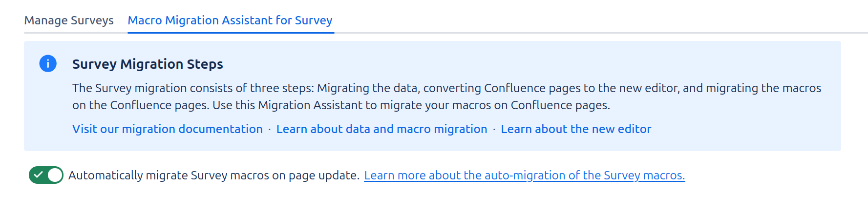The image size is (868, 214).
Task: Click the white knob of the auto-migrate switch
Action: click(x=55, y=175)
